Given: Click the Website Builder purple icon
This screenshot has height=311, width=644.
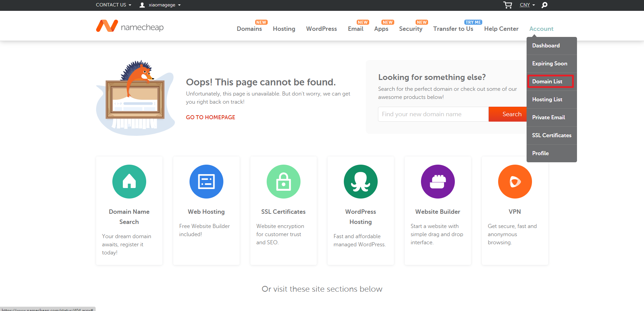Looking at the screenshot, I should (x=438, y=182).
